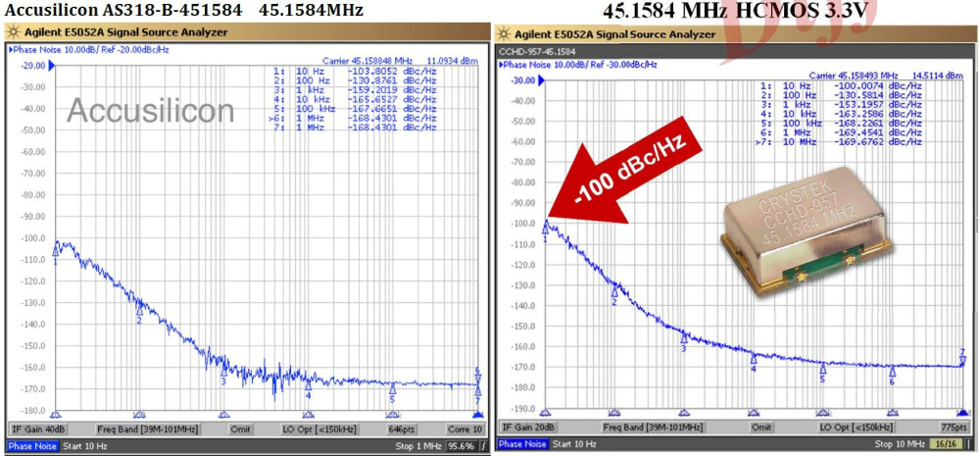The image size is (980, 456).
Task: Select marker 5 triangle on the left Accusilicon trace
Action: [393, 389]
